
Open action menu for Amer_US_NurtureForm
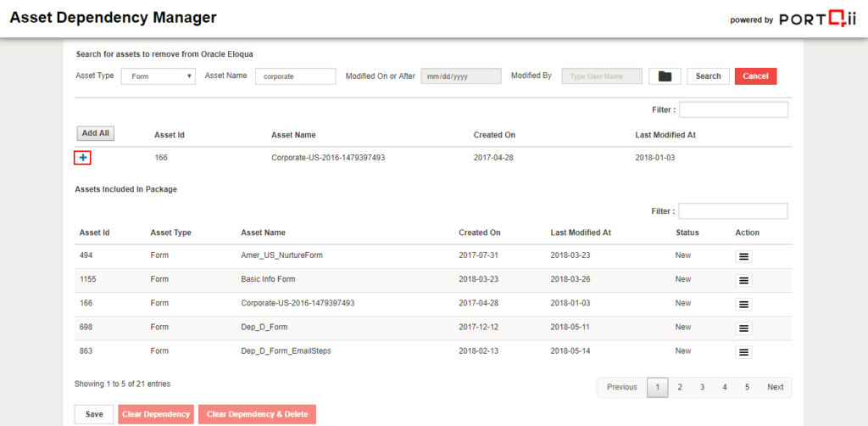click(743, 256)
